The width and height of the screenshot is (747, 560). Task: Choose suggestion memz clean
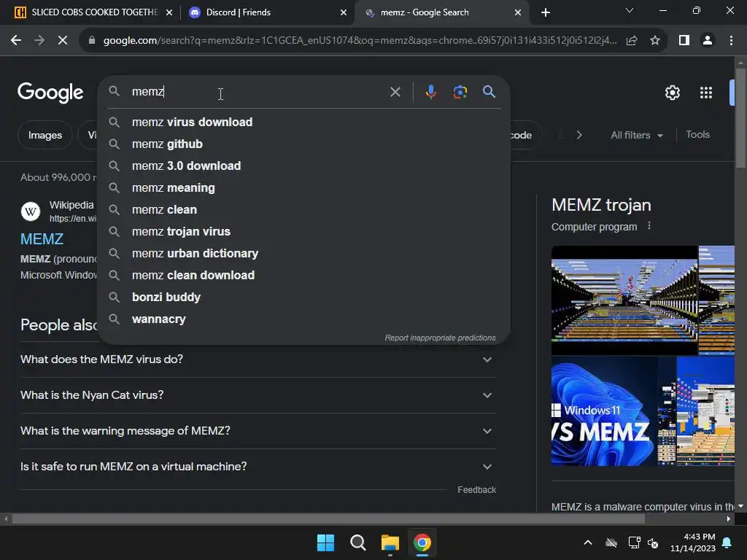[x=304, y=209]
